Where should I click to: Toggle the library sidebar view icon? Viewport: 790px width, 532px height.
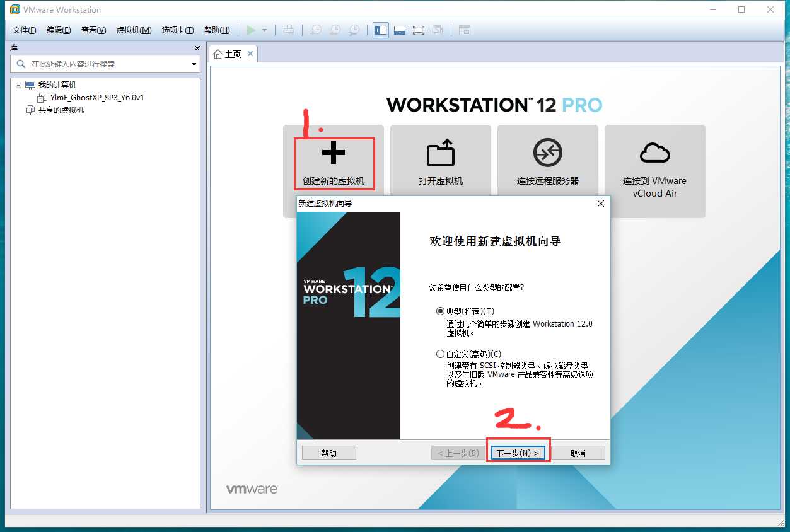coord(381,30)
